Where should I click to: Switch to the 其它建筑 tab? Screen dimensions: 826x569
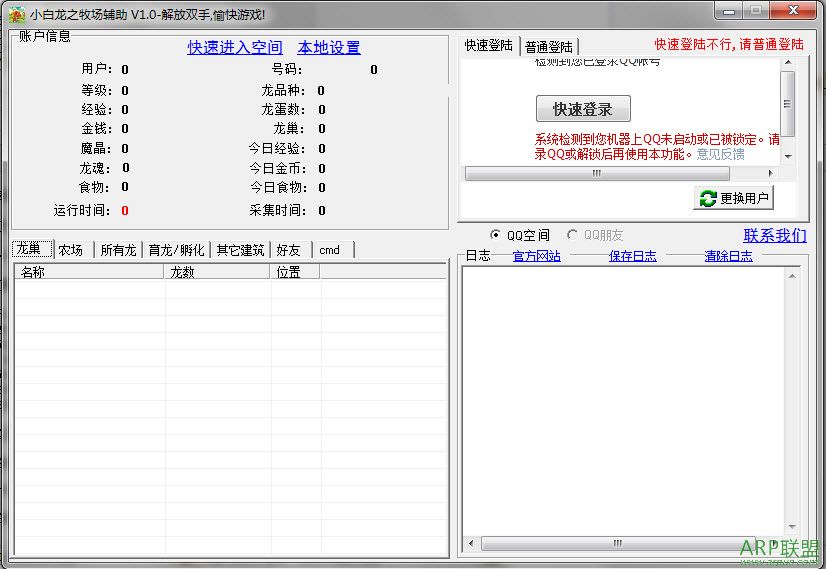click(x=240, y=250)
